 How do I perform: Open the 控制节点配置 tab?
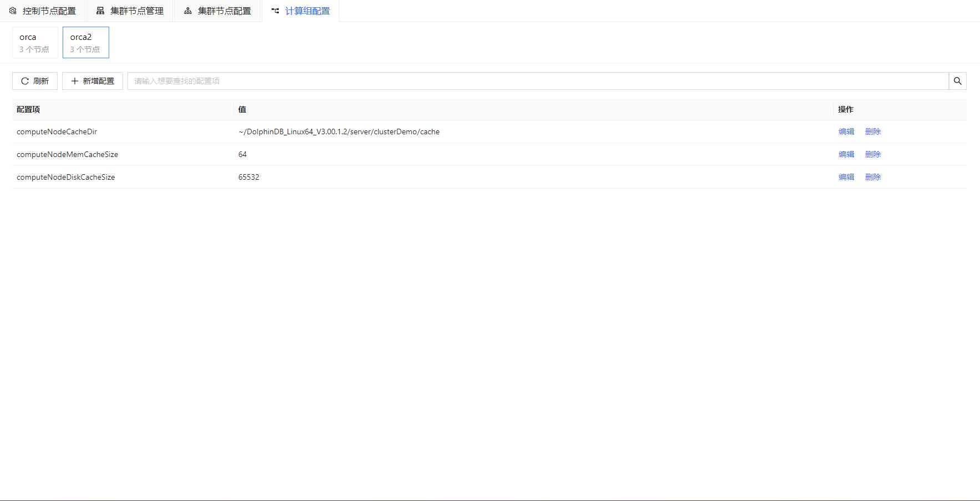49,11
